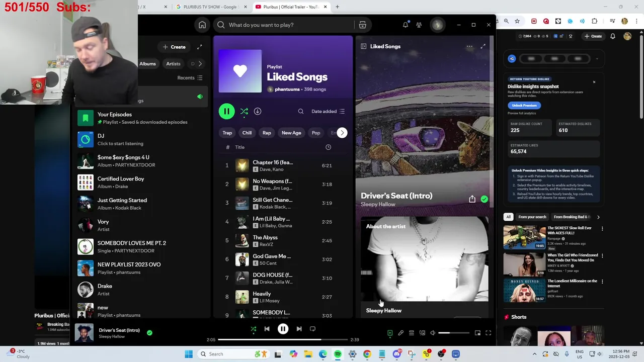This screenshot has height=362, width=644.
Task: Select the Albums library filter
Action: pos(147,64)
